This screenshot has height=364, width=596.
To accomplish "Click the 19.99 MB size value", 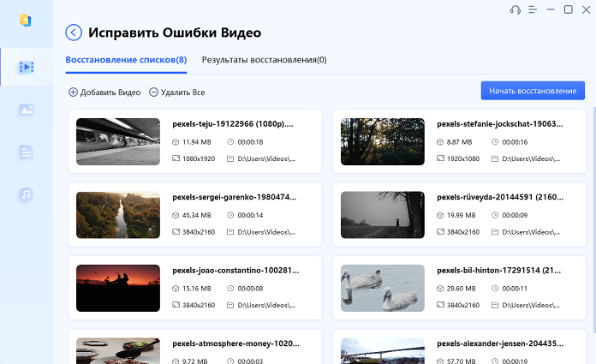I will tap(461, 215).
